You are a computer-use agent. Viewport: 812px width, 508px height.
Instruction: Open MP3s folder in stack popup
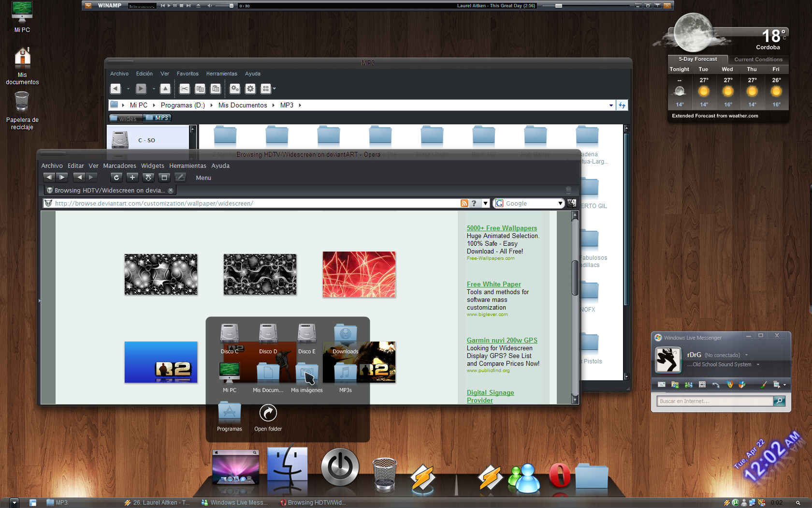345,377
